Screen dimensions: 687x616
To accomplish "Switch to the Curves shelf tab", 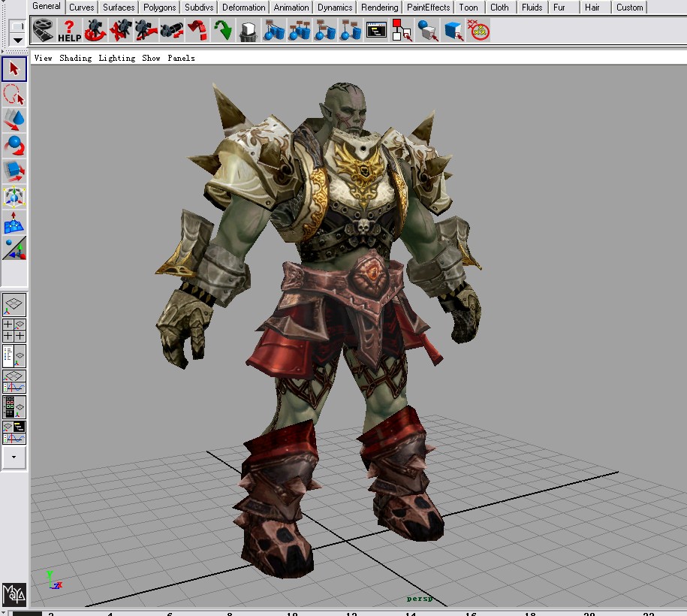I will [x=82, y=8].
